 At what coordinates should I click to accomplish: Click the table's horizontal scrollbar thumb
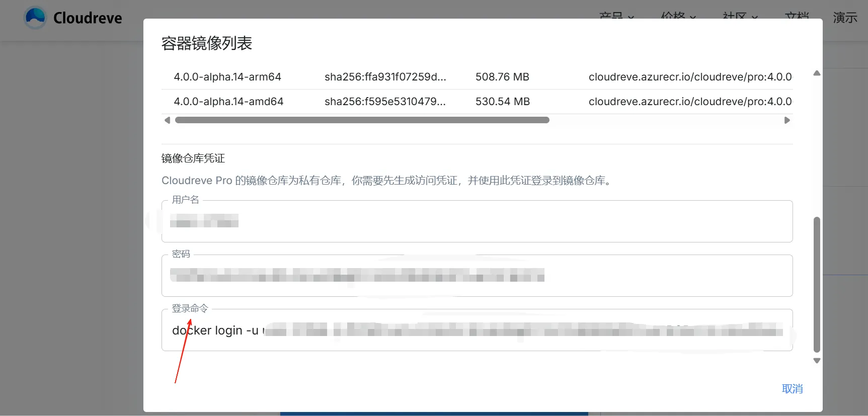coord(362,120)
